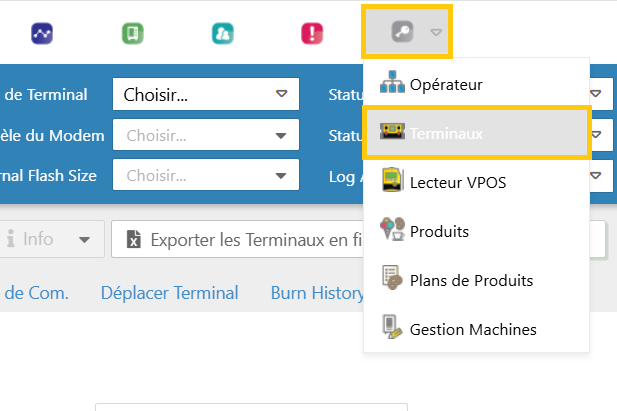Open the Modem model Choisir dropdown
617x411 pixels.
[206, 135]
